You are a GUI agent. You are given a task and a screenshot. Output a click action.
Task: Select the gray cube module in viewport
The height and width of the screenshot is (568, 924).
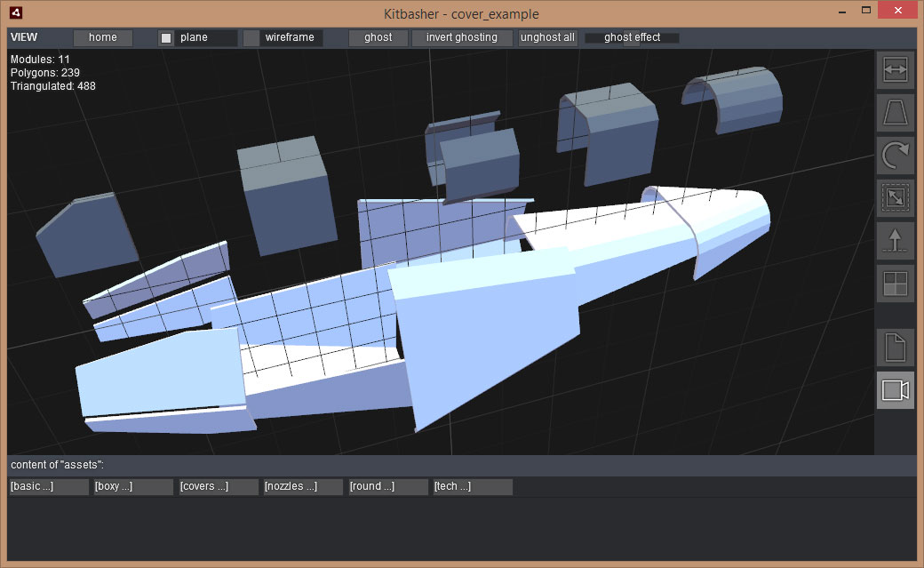point(287,200)
